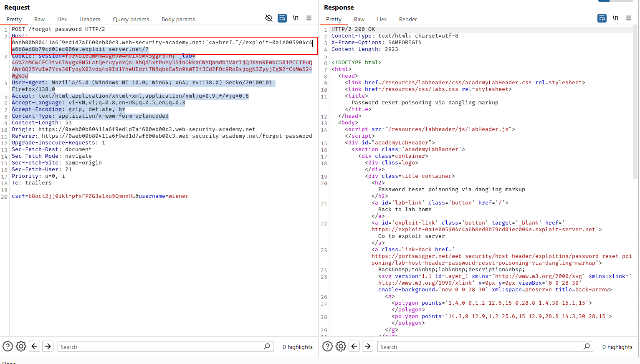Go to next match arrow in Request search

coord(48,346)
